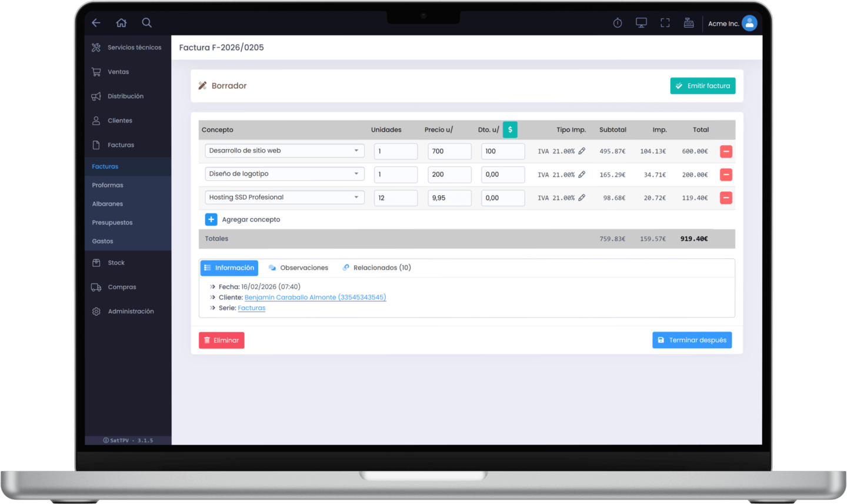Remove the Hosting SSD Profesional line

[726, 198]
